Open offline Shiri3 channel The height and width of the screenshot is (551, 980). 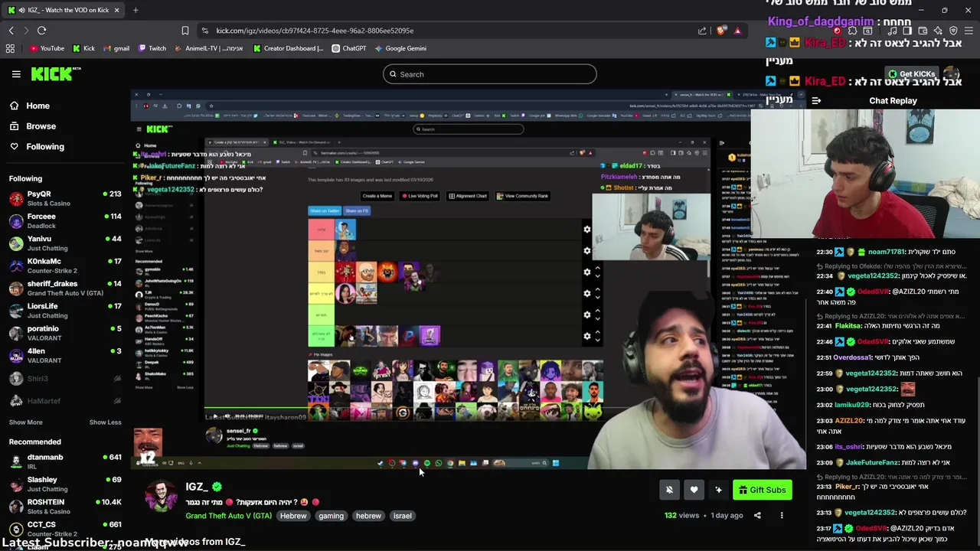tap(65, 378)
